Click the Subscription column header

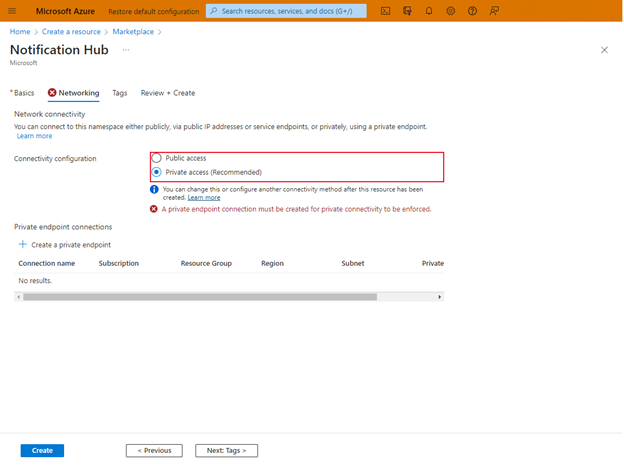pyautogui.click(x=119, y=263)
